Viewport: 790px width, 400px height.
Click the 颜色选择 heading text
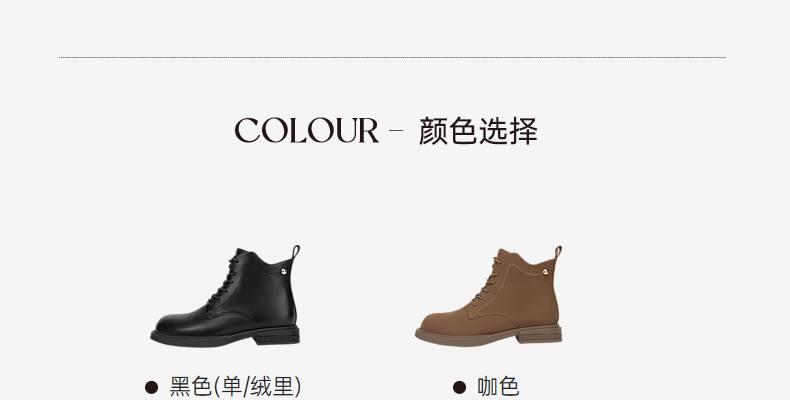pos(478,131)
